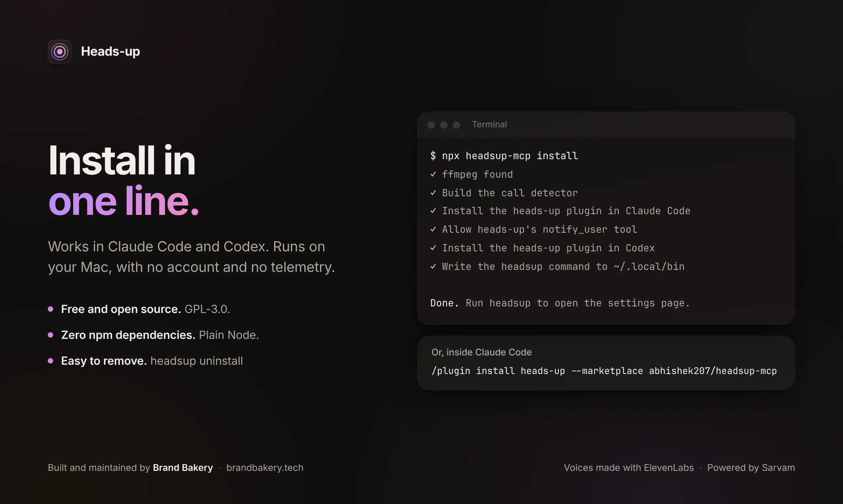The width and height of the screenshot is (843, 504).
Task: Click the Heads-up brand name
Action: (111, 52)
